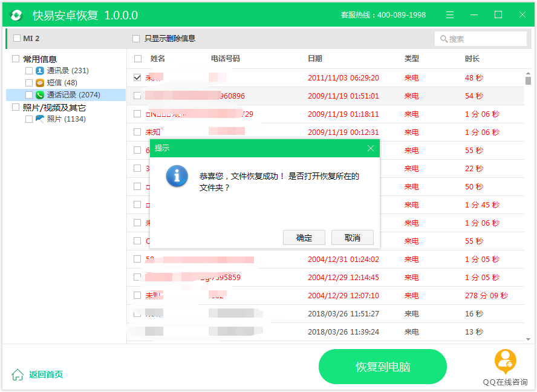Screen dimensions: 537x392
Task: Toggle the MI 2 device checkbox
Action: pos(17,38)
